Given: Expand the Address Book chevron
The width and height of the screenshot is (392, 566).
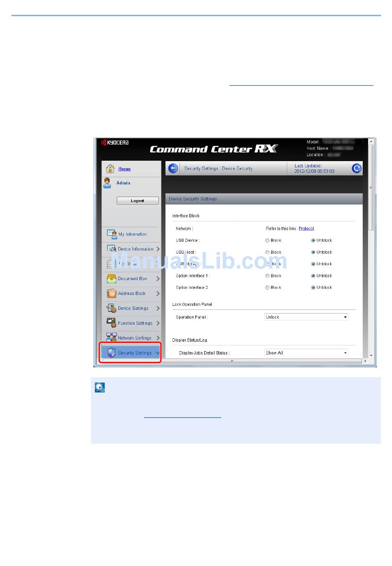Looking at the screenshot, I should pos(158,294).
